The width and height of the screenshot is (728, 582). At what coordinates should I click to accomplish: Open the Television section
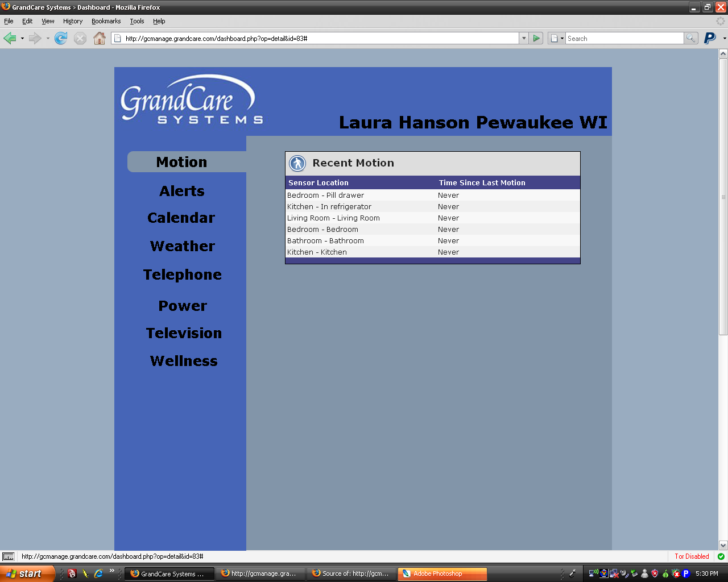[x=184, y=333]
